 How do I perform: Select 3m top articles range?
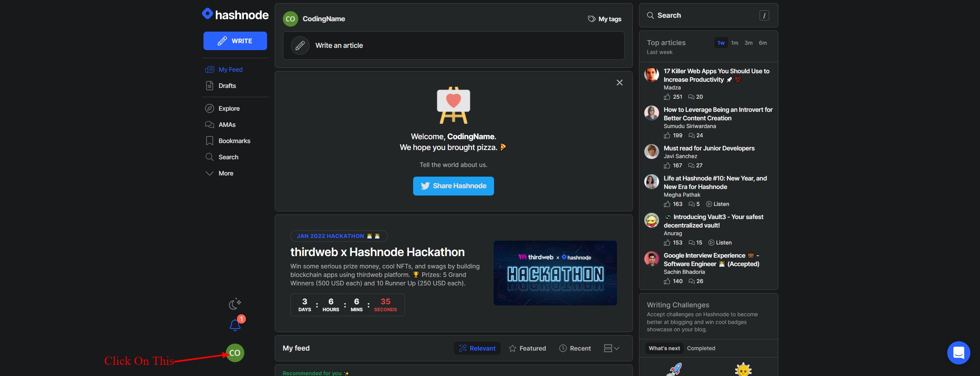click(x=748, y=43)
